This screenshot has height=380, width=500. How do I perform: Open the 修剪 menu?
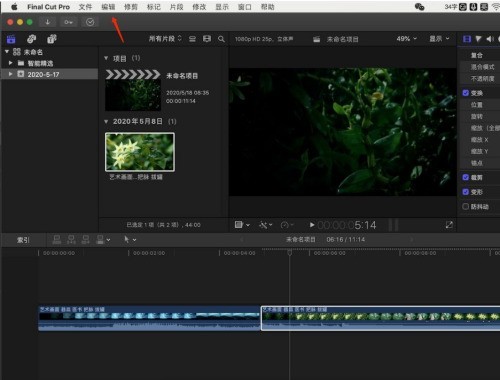click(131, 7)
